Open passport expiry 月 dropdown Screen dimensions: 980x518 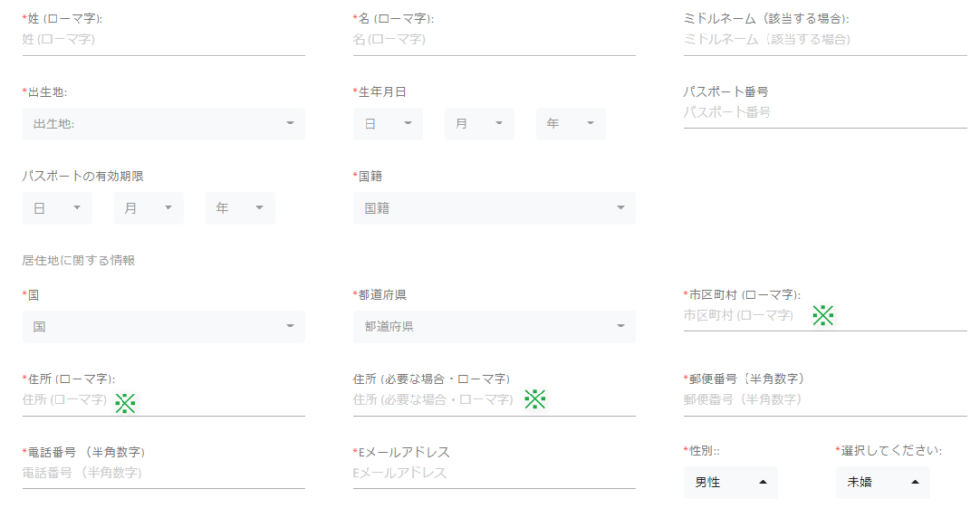[x=148, y=208]
